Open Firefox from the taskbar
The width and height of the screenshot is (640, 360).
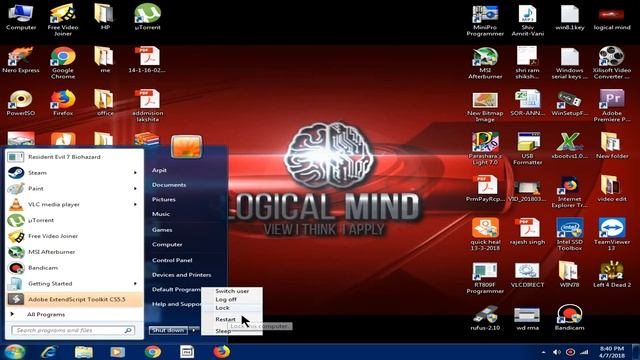[x=222, y=351]
